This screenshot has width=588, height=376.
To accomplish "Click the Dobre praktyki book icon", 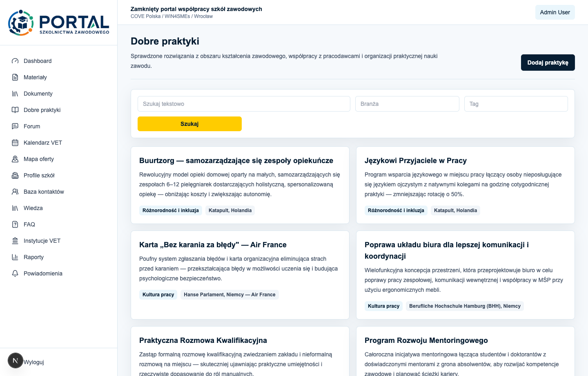I will coord(15,110).
